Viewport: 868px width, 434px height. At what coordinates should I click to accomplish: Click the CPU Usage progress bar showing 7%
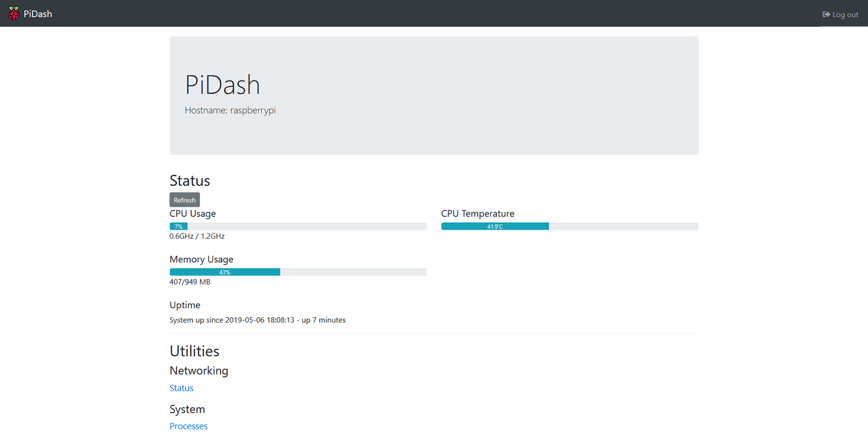tap(298, 226)
